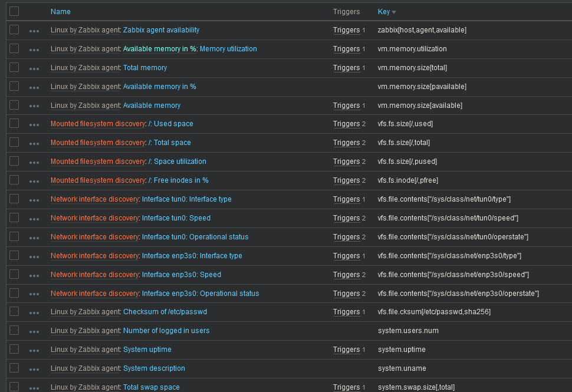This screenshot has width=572, height=392.
Task: Open three-dot menu for System description
Action: [x=34, y=369]
